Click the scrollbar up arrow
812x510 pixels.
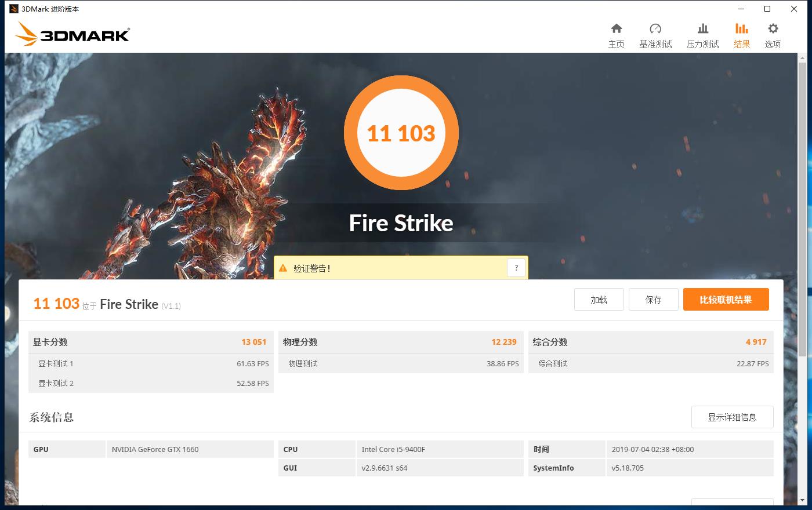(x=802, y=57)
